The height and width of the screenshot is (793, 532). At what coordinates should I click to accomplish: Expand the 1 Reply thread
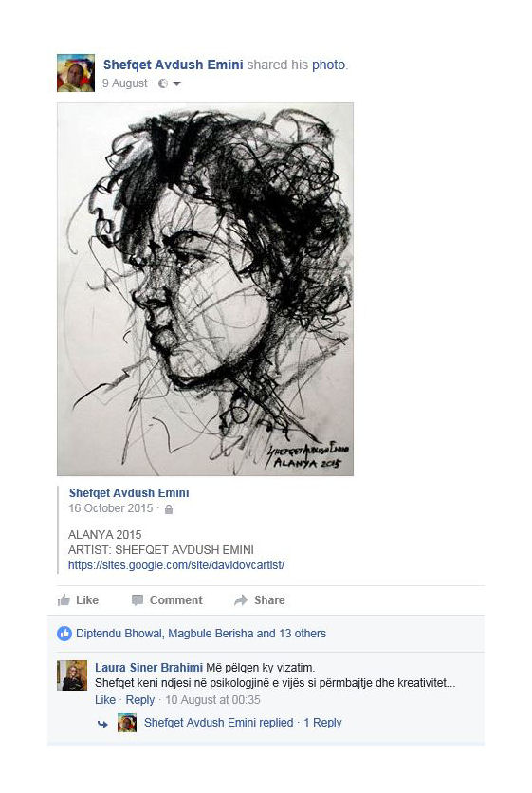pyautogui.click(x=322, y=722)
